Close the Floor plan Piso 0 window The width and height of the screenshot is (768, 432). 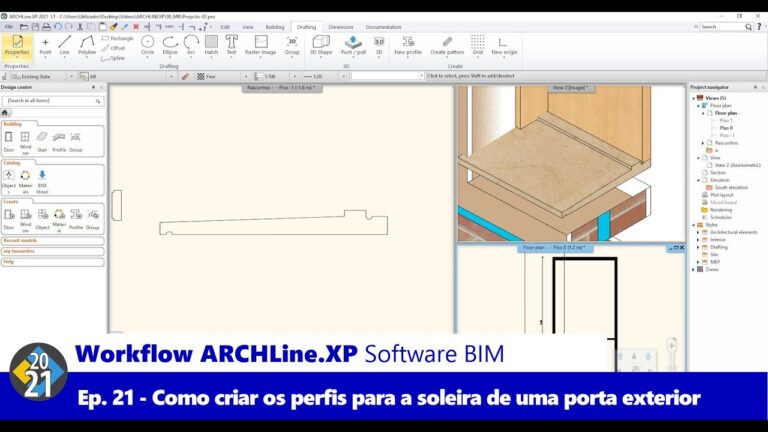coord(682,248)
